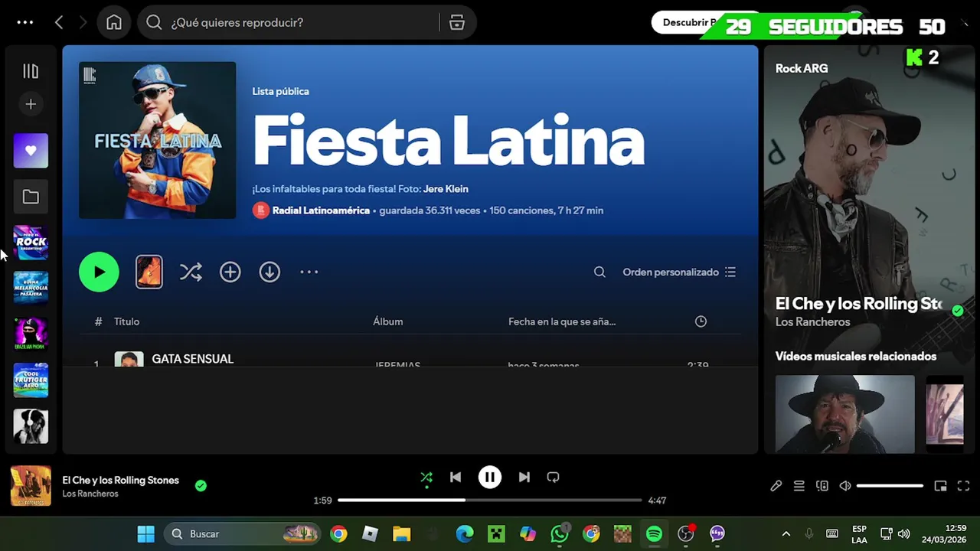Skip to the previous track

point(456,478)
